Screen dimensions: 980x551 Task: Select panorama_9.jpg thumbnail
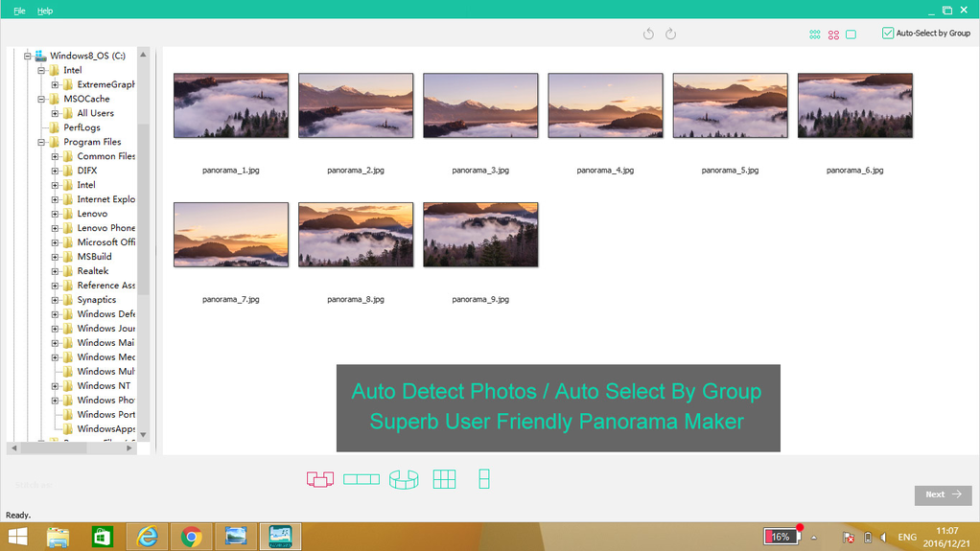point(480,234)
